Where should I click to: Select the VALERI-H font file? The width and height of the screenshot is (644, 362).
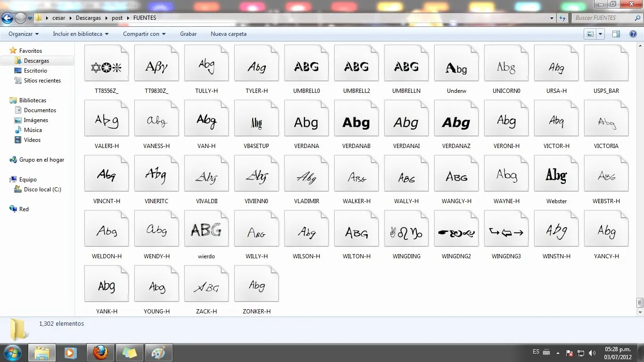(107, 124)
